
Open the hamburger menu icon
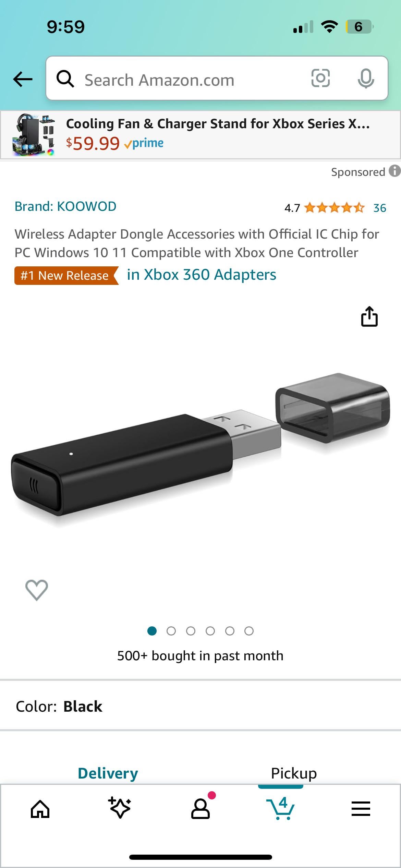(x=361, y=809)
